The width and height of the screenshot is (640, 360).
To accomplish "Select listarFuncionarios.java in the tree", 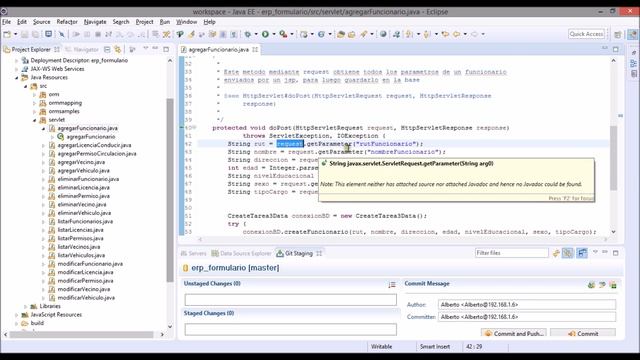I will pos(85,222).
